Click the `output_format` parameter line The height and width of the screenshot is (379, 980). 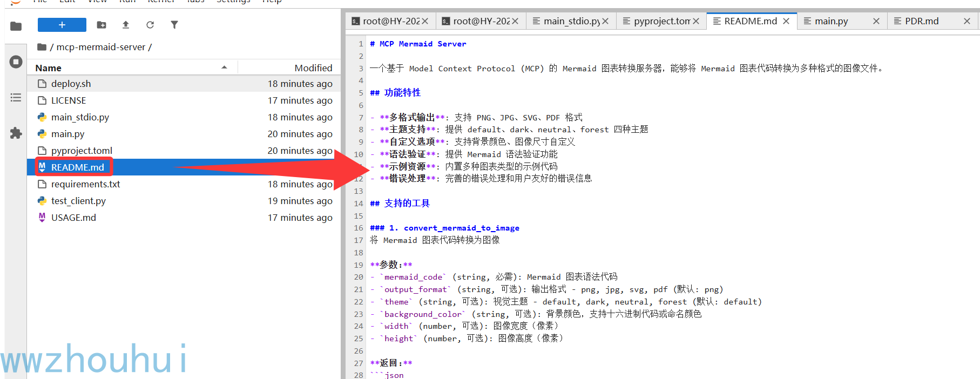[x=546, y=289]
